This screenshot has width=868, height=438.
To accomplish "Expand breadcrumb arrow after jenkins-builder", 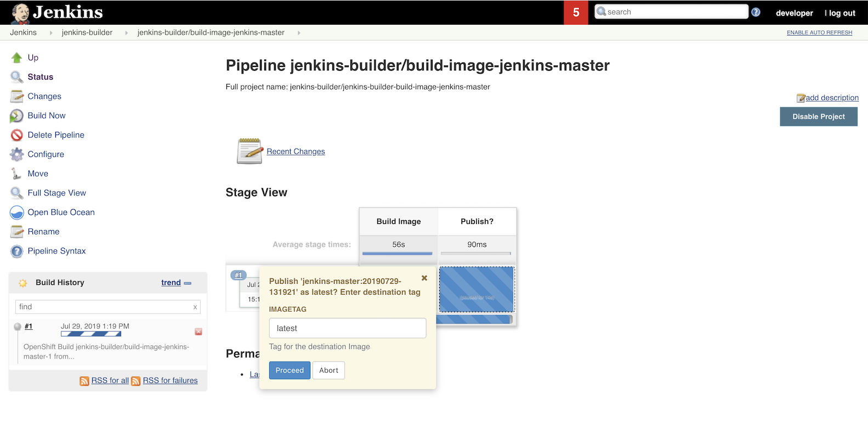I will (127, 33).
